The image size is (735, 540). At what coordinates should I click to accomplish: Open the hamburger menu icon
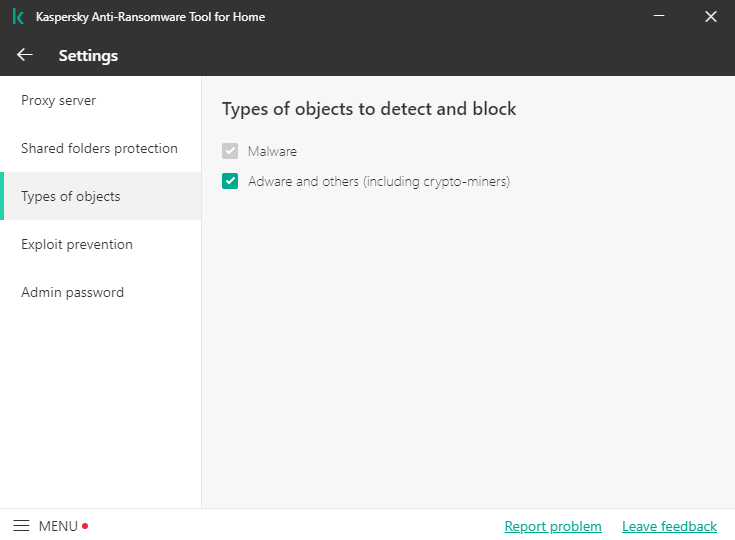21,526
